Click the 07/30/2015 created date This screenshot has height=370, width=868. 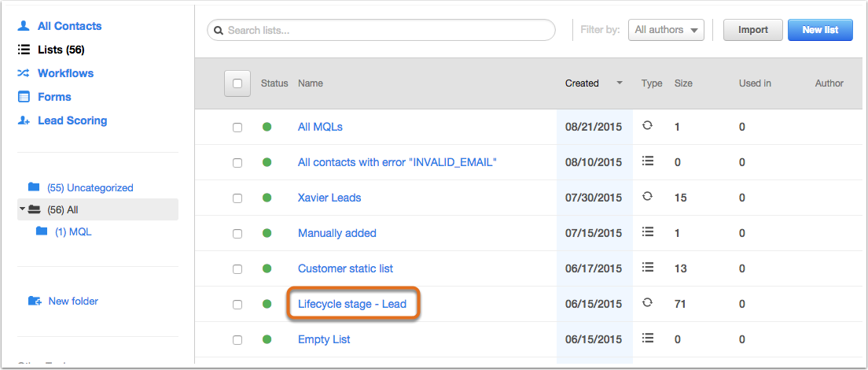tap(594, 198)
